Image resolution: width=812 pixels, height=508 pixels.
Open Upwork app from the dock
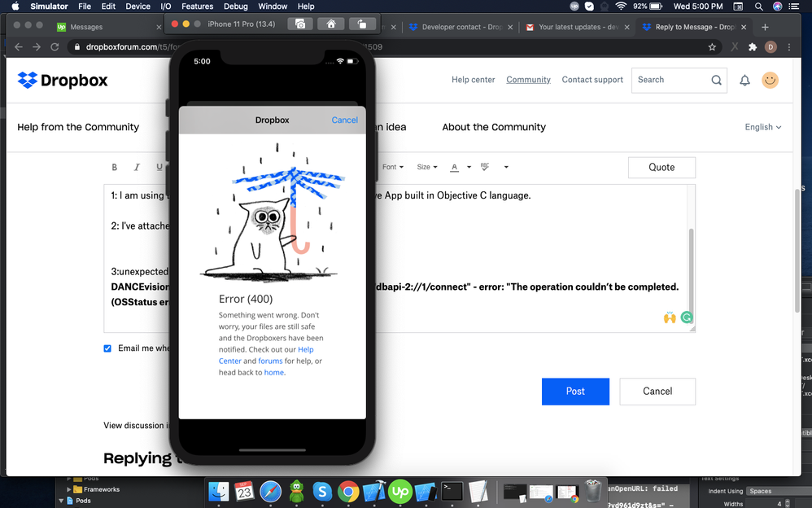(399, 492)
